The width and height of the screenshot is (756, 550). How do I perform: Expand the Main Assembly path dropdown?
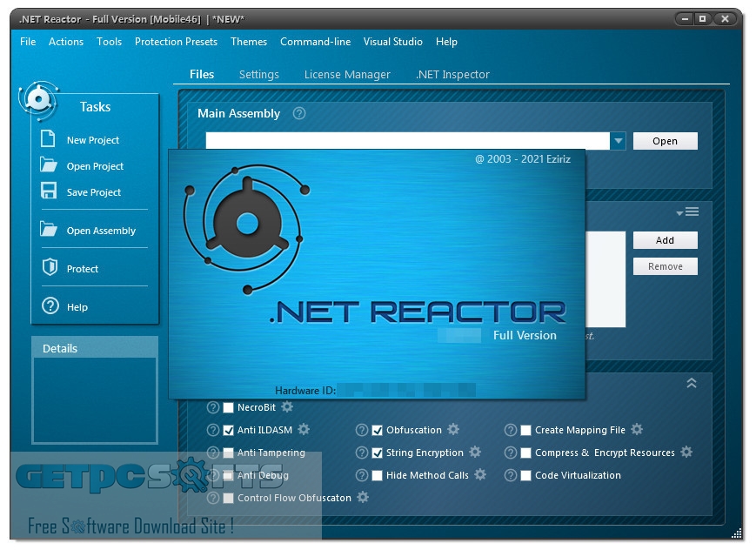[x=618, y=141]
